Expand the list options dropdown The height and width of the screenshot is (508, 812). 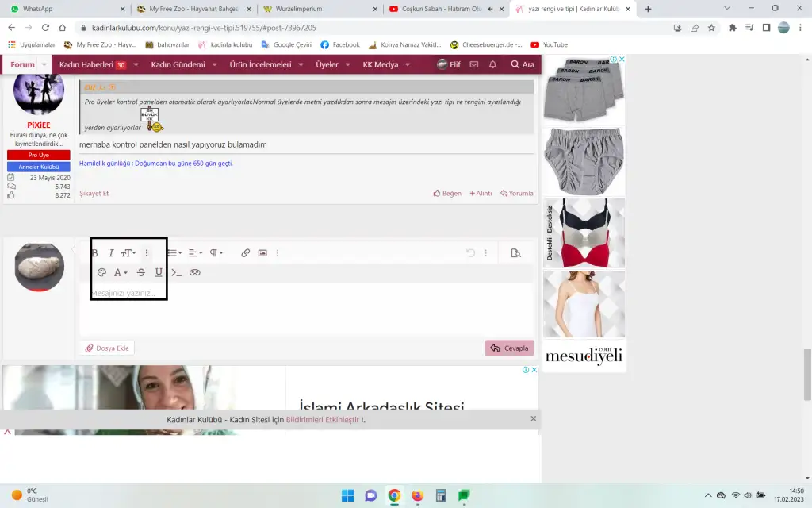coord(174,253)
